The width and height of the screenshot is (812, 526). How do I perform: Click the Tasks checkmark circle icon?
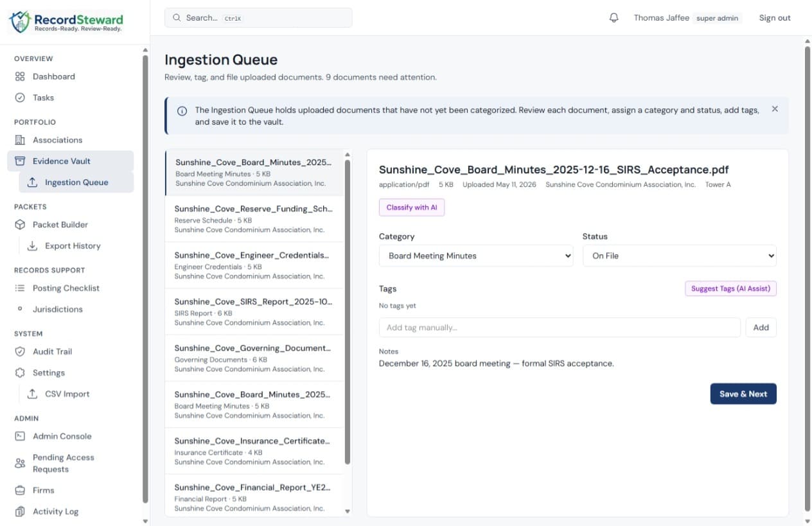[20, 98]
